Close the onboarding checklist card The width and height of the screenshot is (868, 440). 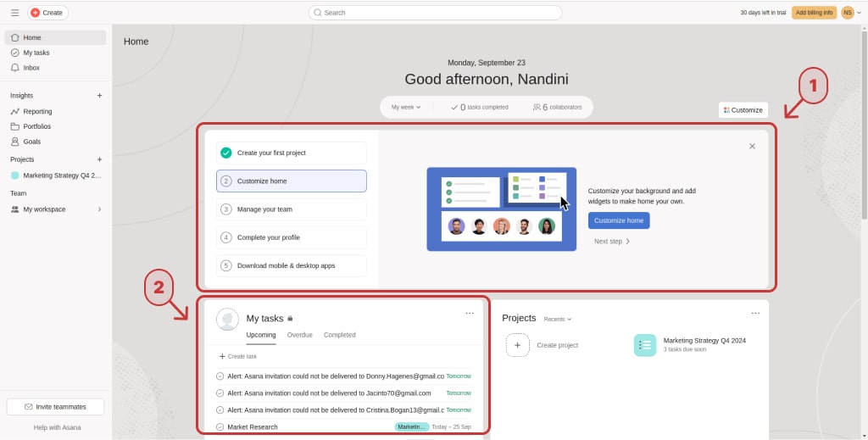[x=752, y=146]
